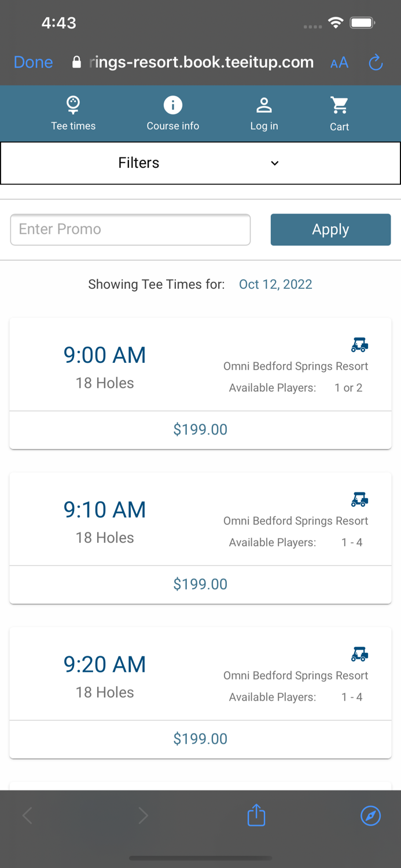
Task: Click the Enter Promo input field
Action: coord(130,229)
